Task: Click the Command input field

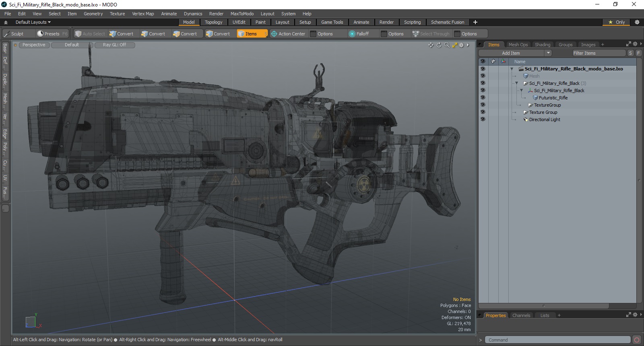Action: (557, 340)
